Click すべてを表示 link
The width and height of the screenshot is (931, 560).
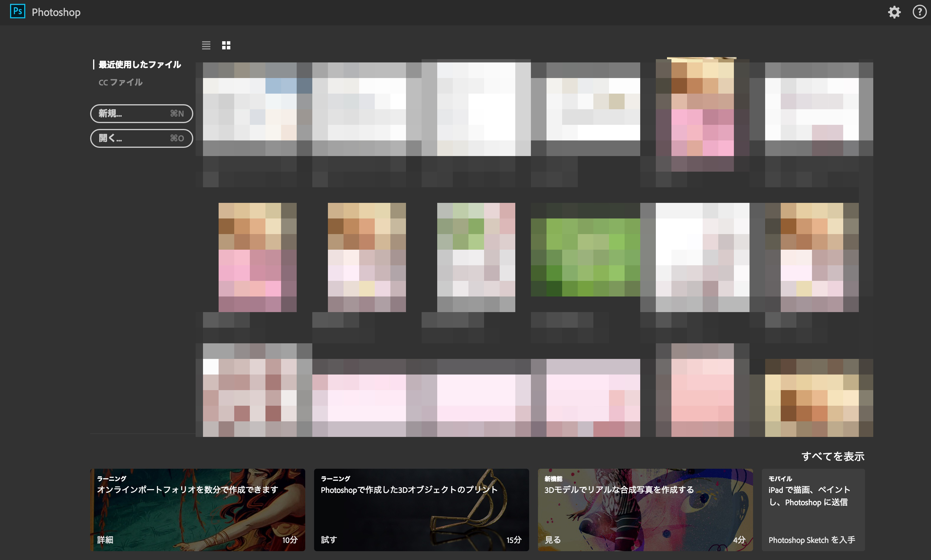point(833,456)
